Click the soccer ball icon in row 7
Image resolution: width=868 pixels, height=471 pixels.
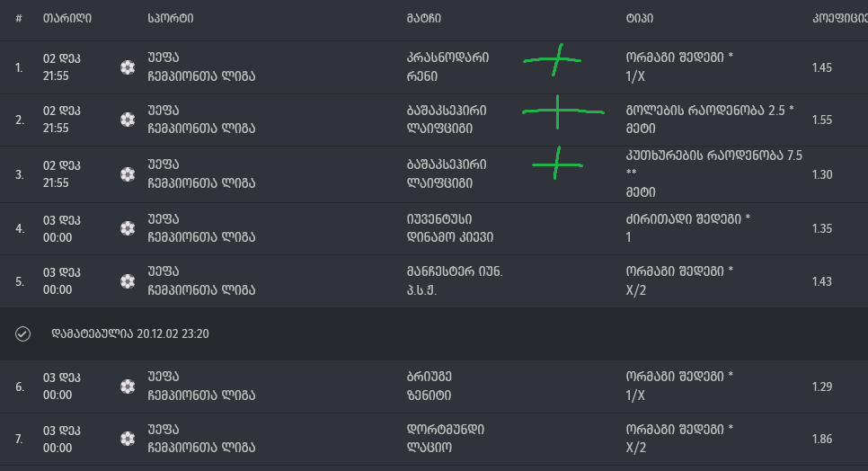click(x=128, y=439)
